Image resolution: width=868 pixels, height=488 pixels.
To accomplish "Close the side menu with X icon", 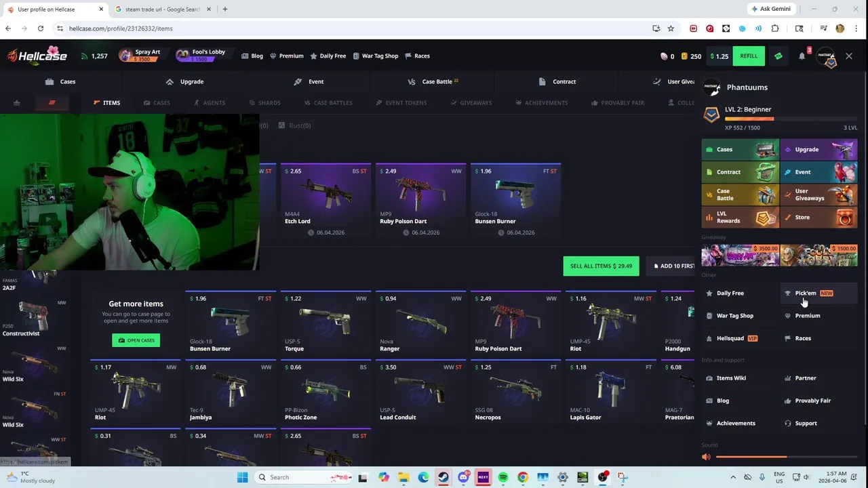I will (x=849, y=56).
